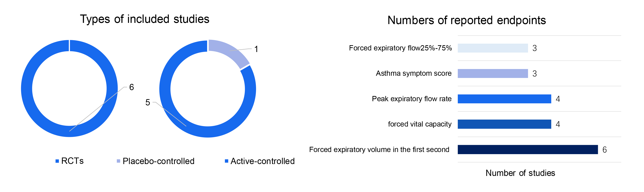Image resolution: width=644 pixels, height=192 pixels.
Task: Select the Placebo-controlled legend label
Action: [x=159, y=161]
